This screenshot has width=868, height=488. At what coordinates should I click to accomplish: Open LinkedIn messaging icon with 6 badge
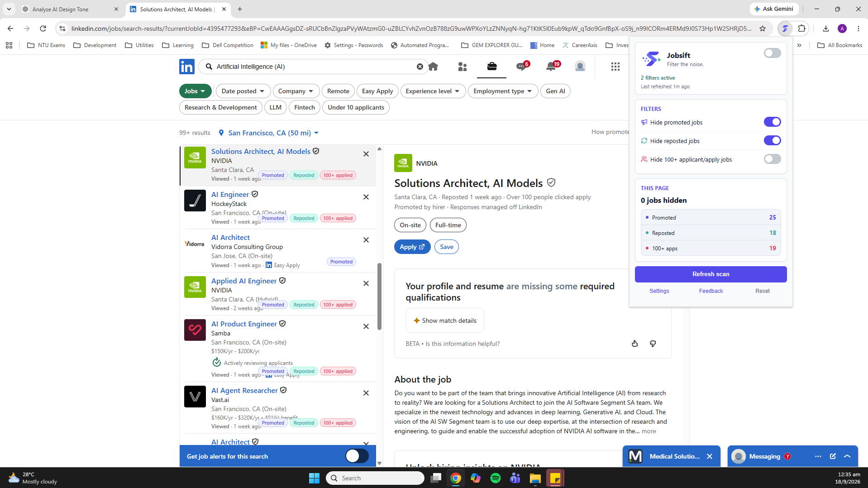pos(522,66)
